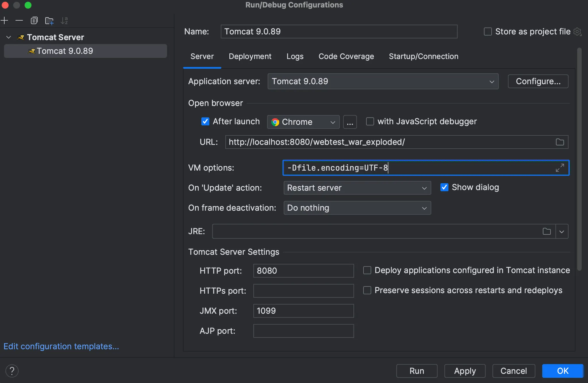Uncheck the After launch checkbox
The height and width of the screenshot is (383, 588).
205,122
